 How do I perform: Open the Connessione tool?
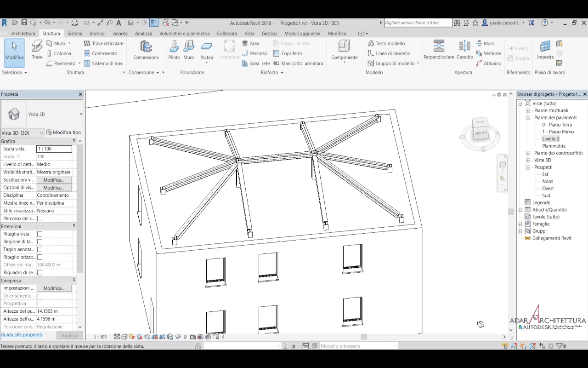click(146, 50)
